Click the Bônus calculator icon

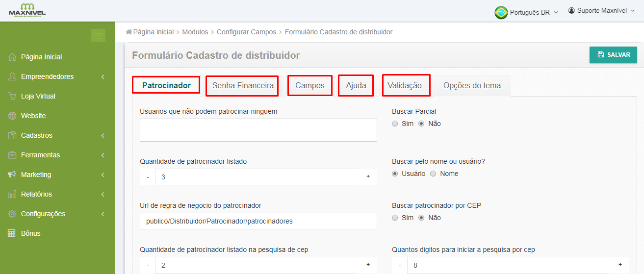pyautogui.click(x=13, y=233)
